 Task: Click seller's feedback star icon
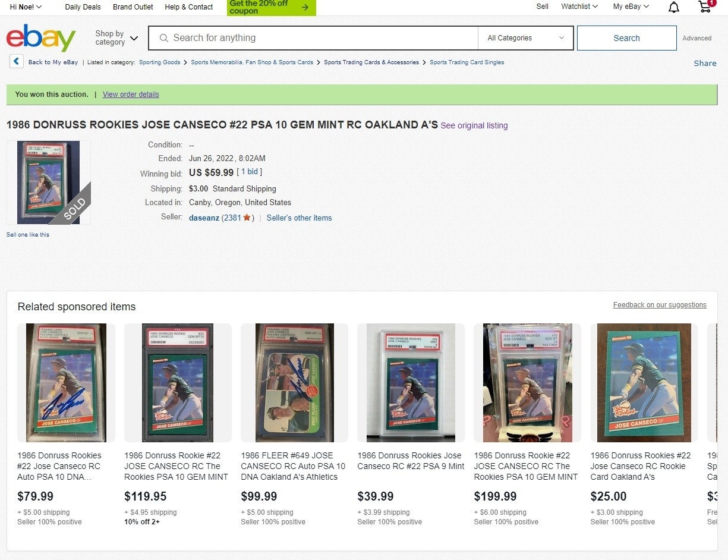(x=247, y=218)
